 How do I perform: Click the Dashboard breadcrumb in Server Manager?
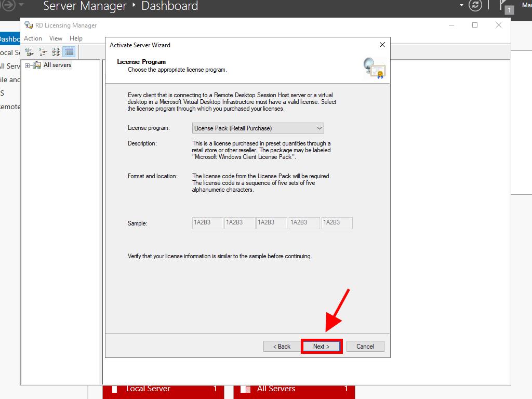click(170, 6)
